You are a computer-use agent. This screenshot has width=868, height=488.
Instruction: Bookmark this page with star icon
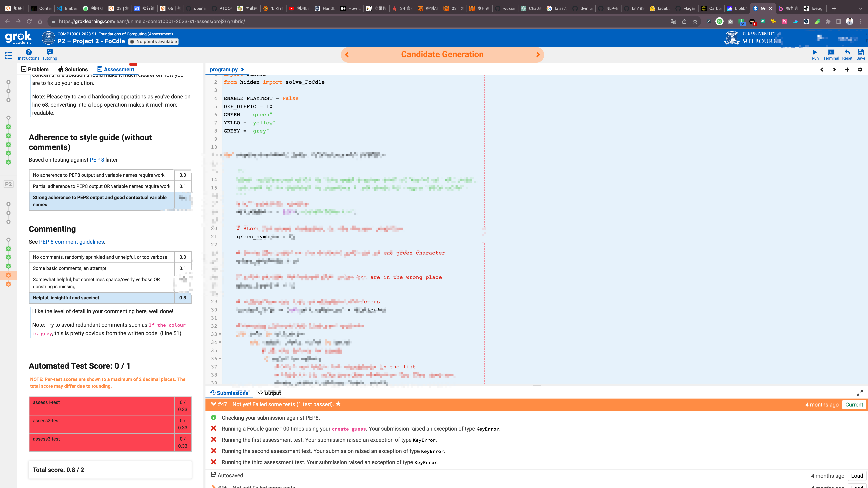coord(695,22)
